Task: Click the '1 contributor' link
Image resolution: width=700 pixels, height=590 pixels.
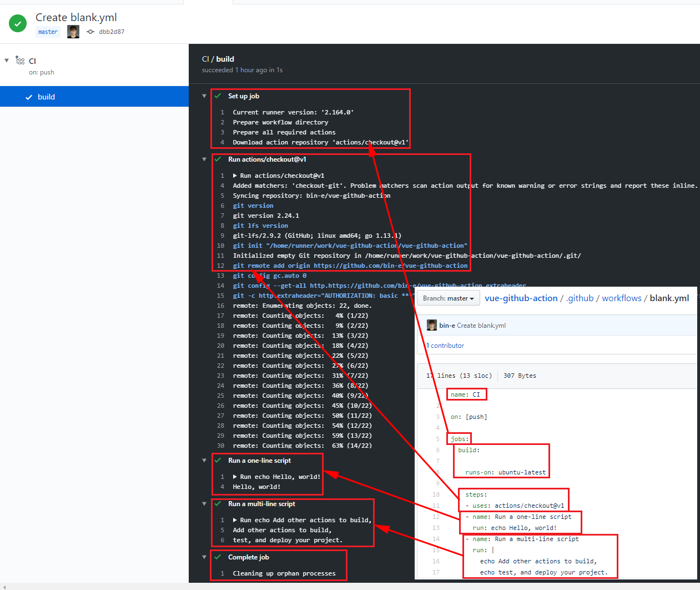Action: click(445, 346)
